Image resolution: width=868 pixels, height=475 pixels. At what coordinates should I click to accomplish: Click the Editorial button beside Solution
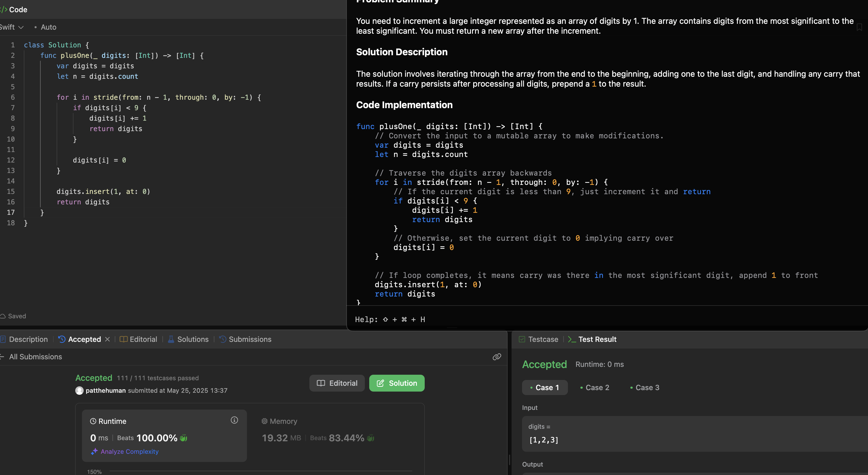coord(337,383)
